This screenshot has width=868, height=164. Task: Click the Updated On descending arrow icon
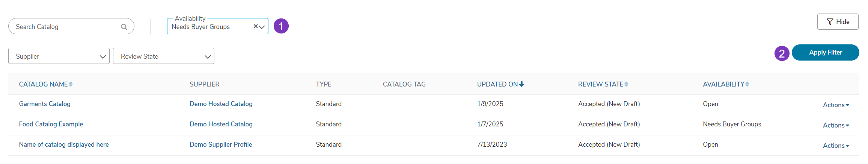(x=521, y=84)
